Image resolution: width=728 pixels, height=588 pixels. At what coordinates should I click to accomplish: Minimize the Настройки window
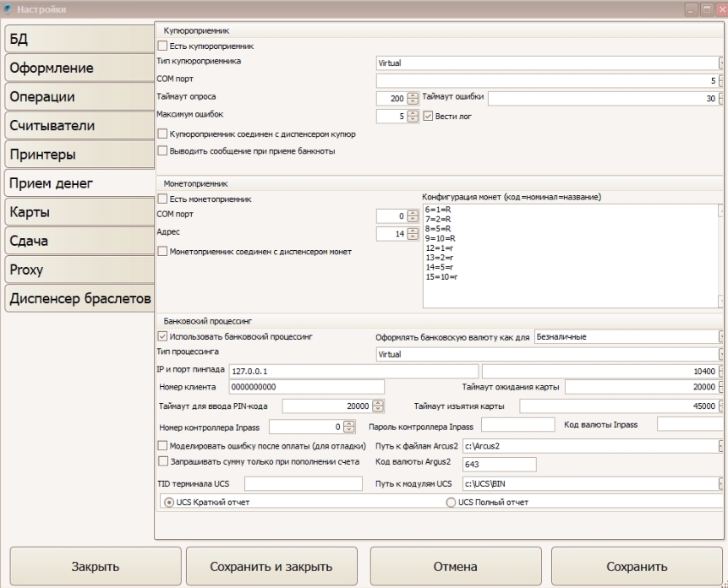(x=692, y=9)
